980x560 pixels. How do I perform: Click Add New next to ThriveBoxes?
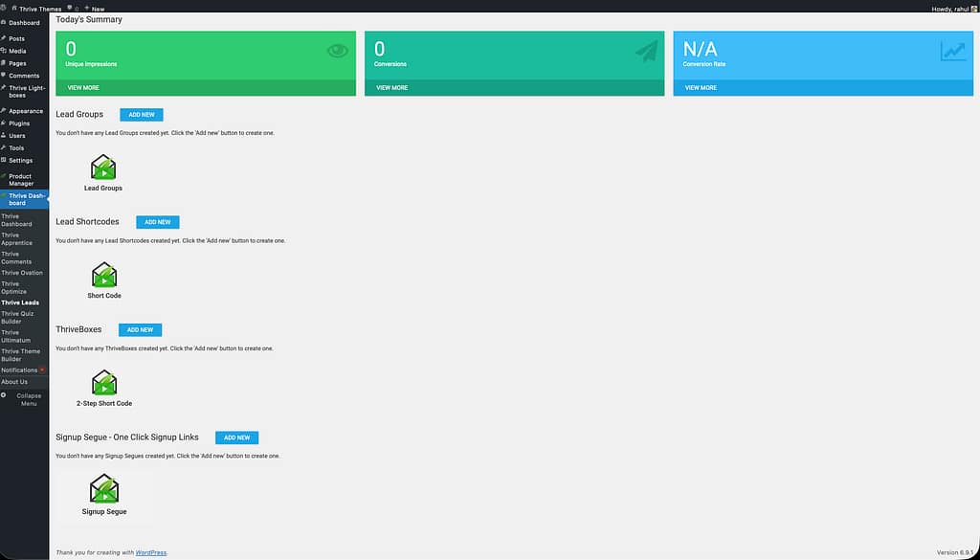click(x=140, y=330)
